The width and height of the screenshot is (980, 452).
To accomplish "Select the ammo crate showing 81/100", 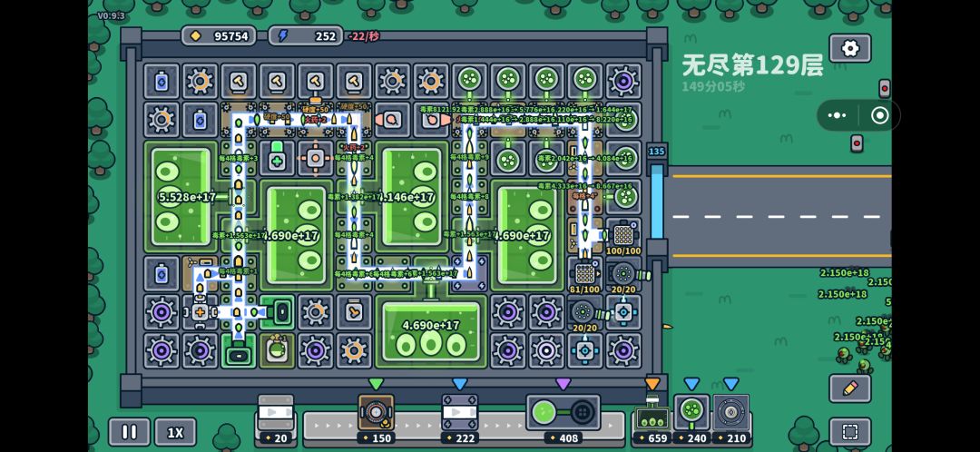I will pos(585,274).
